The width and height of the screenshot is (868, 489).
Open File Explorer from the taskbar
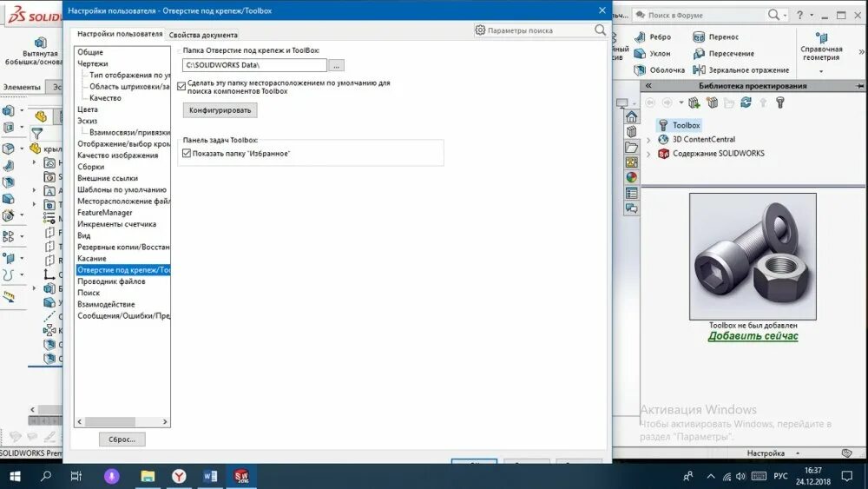148,476
